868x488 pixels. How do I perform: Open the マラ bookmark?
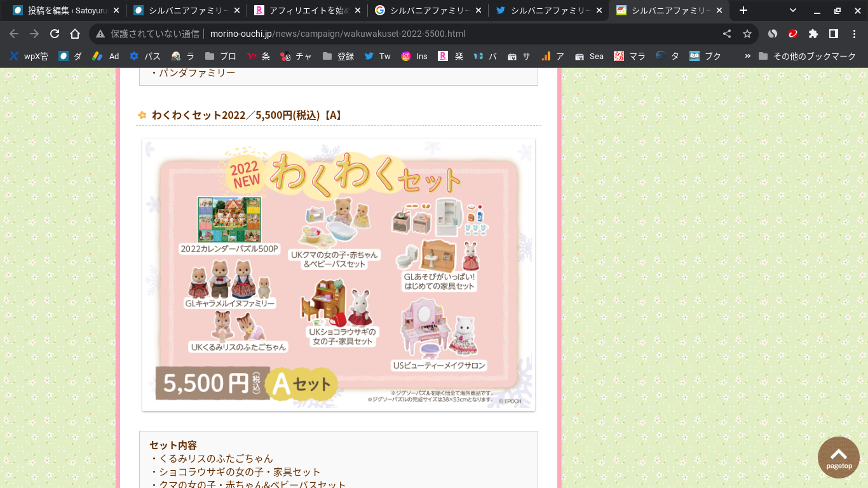[630, 56]
